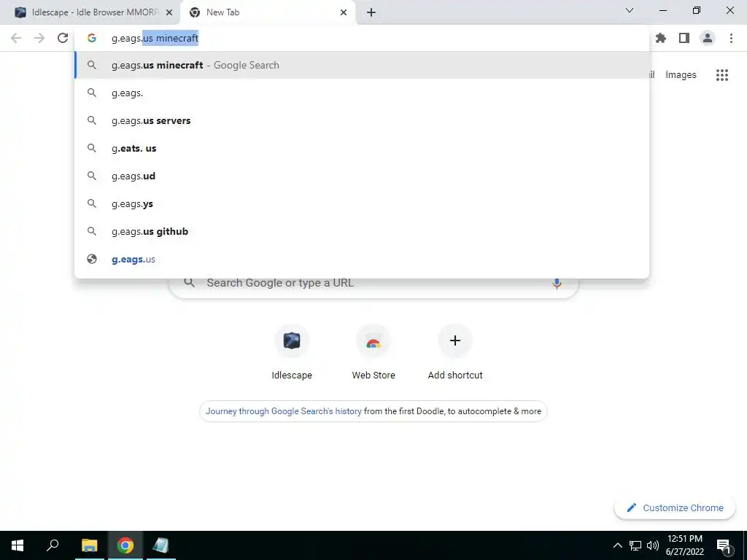Open the Windows Start menu

18,545
